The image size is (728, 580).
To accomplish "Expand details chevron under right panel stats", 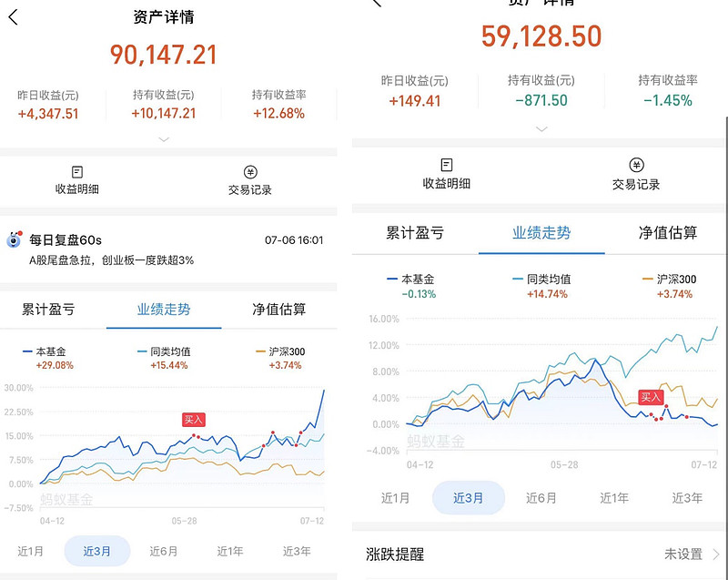I will (541, 129).
